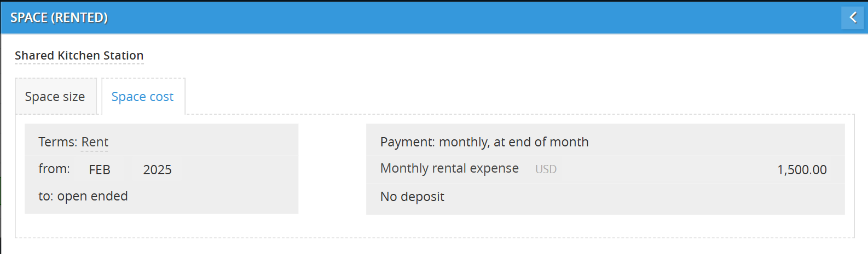Image resolution: width=868 pixels, height=254 pixels.
Task: Switch to the Space size tab
Action: coord(55,97)
